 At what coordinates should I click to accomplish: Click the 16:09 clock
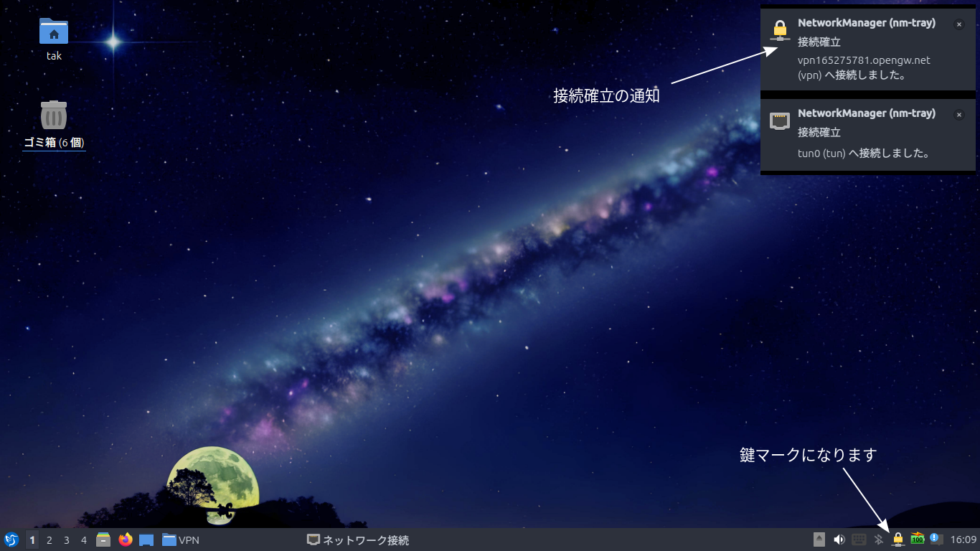[x=963, y=540]
